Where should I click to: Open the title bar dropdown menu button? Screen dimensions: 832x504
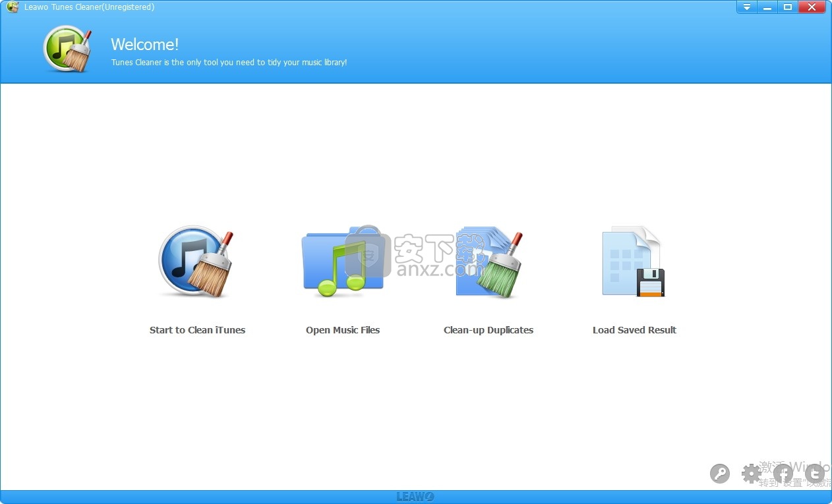[746, 7]
